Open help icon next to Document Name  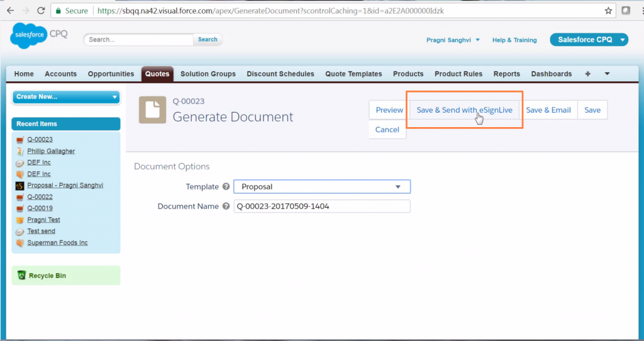pyautogui.click(x=226, y=206)
